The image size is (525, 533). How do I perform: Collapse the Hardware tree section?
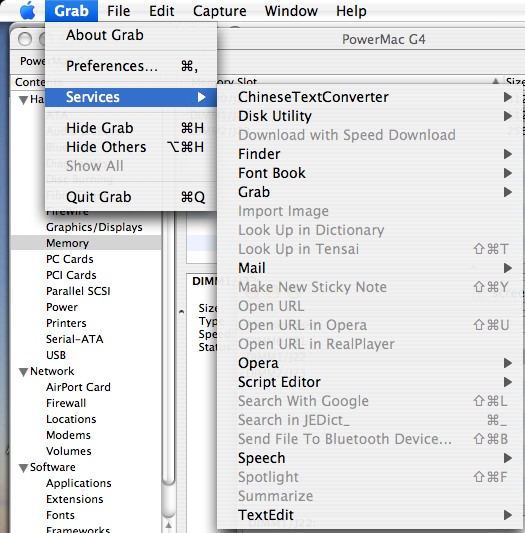tap(23, 100)
